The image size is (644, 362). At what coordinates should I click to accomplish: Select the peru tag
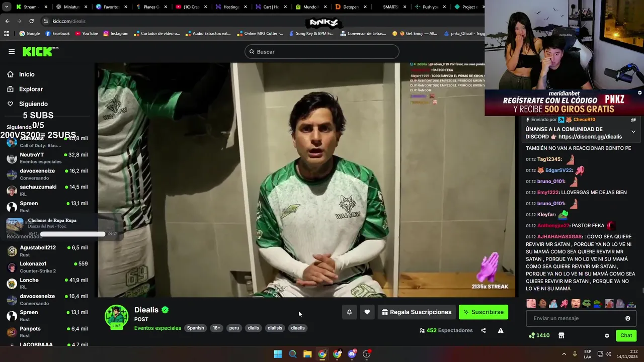[x=234, y=328]
